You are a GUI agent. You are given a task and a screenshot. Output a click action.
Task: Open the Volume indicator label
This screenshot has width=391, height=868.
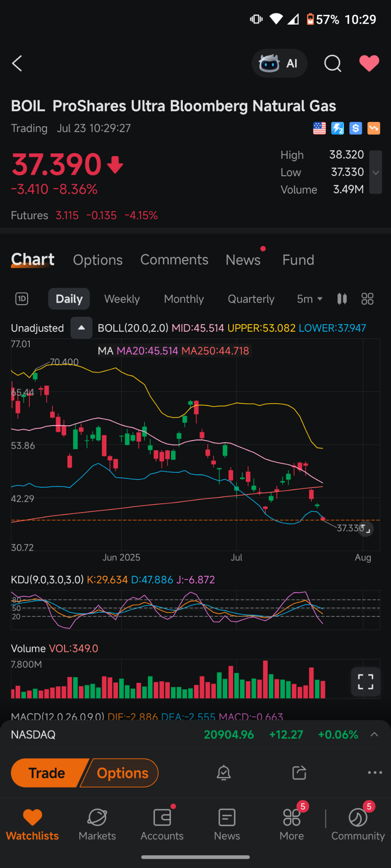coord(54,649)
